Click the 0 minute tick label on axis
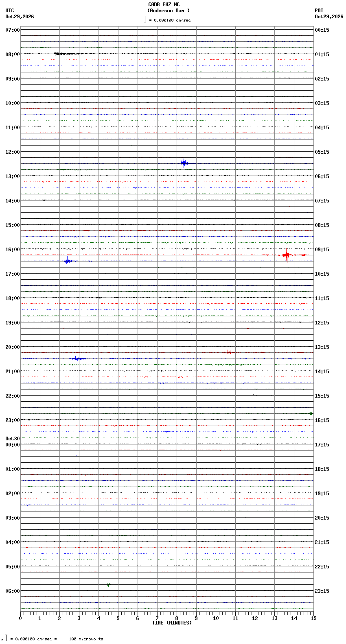This screenshot has height=644, width=346. [x=20, y=618]
